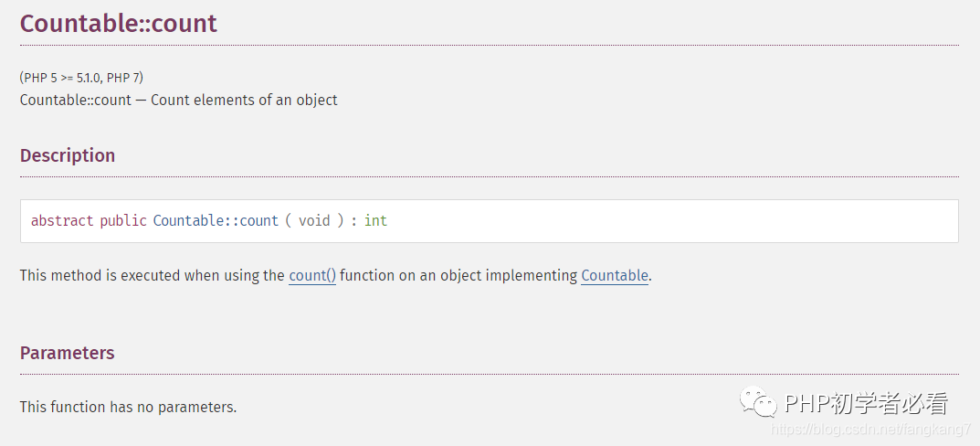This screenshot has width=980, height=446.
Task: Click the PHP初学者必看 watermark text
Action: click(866, 402)
